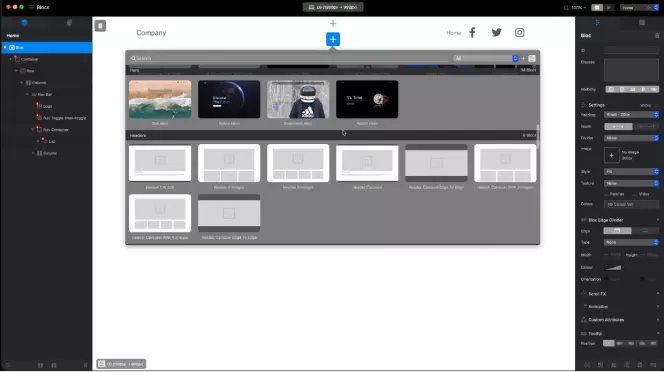Image resolution: width=664 pixels, height=372 pixels.
Task: Open the Facebook icon in the navigation
Action: tap(473, 33)
